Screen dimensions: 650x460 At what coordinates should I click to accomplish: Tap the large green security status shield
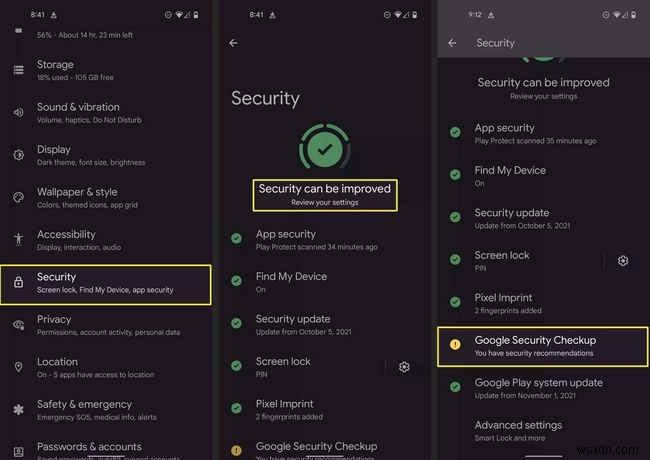coord(325,148)
